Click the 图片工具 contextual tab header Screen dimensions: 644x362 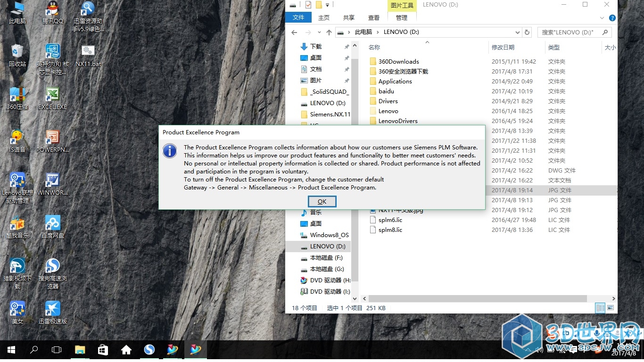click(x=402, y=5)
